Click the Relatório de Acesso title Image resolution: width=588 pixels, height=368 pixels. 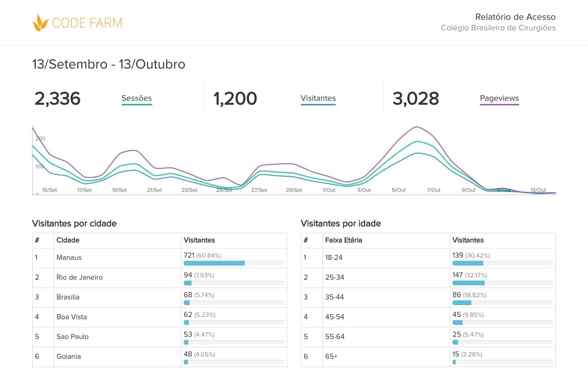tap(515, 17)
